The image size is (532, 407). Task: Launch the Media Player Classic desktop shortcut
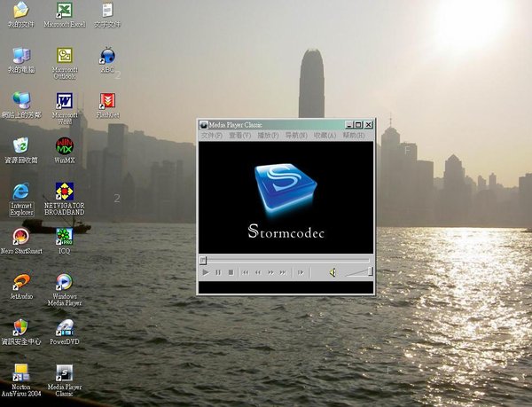click(x=65, y=380)
